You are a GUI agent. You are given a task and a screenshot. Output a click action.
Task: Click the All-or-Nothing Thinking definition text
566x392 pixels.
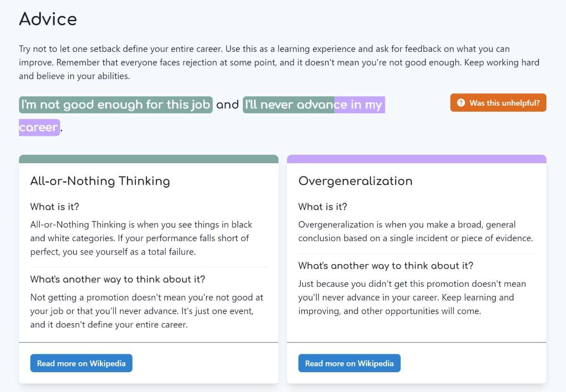tap(141, 238)
